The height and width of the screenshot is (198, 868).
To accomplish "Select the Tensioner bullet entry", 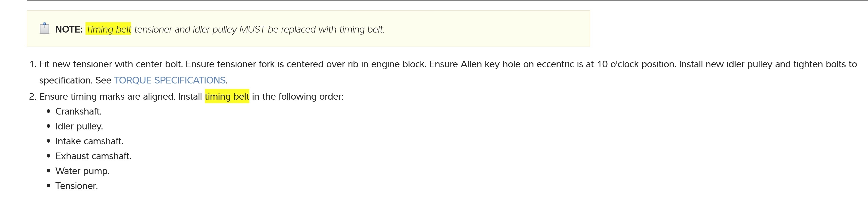I will [x=77, y=186].
